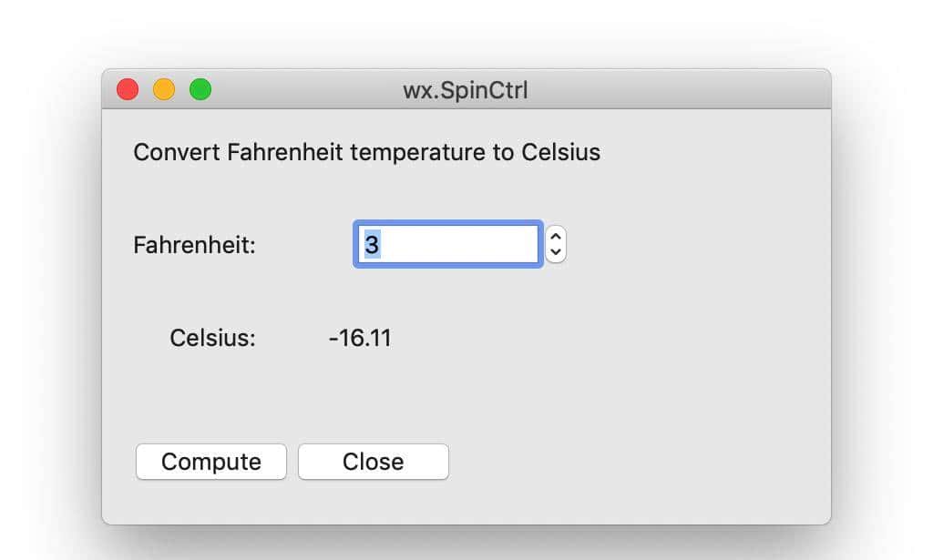Click the highlighted value 3 in the field
Viewport: 933px width, 560px height.
372,244
